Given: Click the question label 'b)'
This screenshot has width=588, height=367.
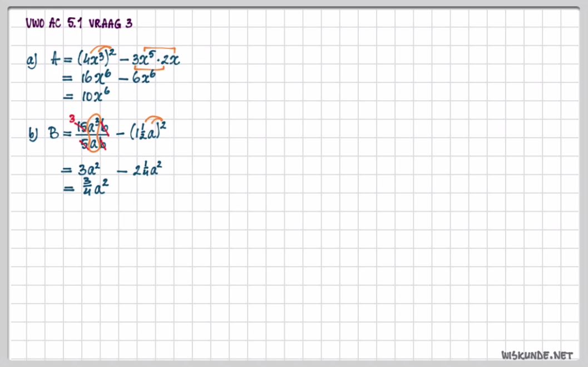Looking at the screenshot, I should (33, 134).
